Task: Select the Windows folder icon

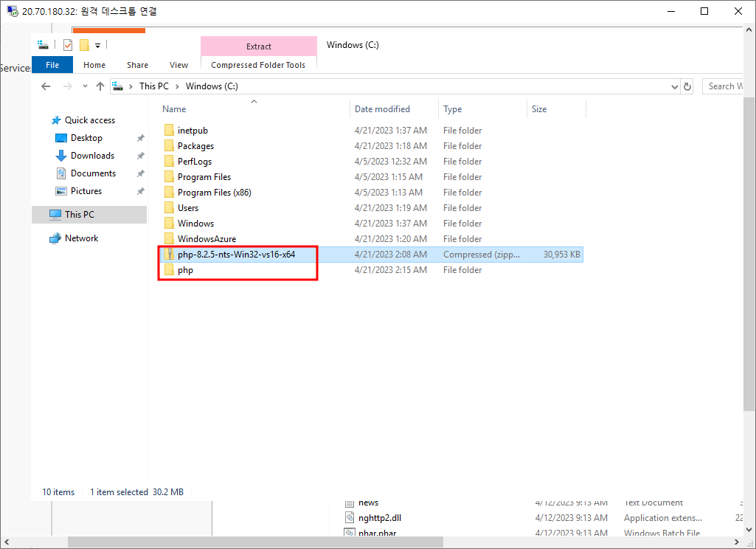Action: 169,223
